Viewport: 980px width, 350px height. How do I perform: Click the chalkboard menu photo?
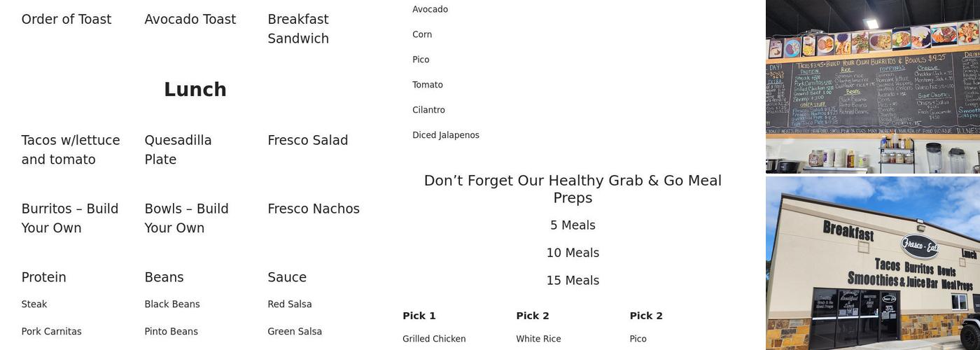[872, 86]
